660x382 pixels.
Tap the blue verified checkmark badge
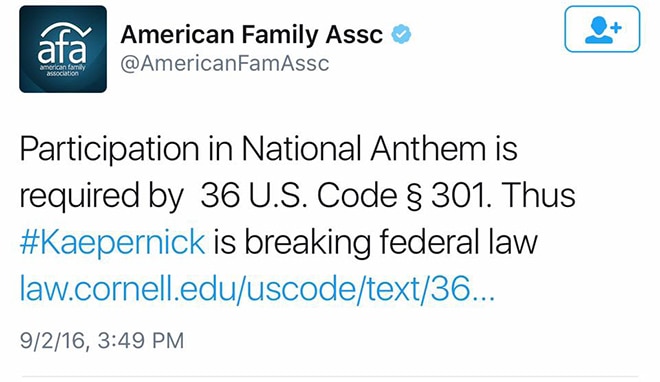click(401, 34)
